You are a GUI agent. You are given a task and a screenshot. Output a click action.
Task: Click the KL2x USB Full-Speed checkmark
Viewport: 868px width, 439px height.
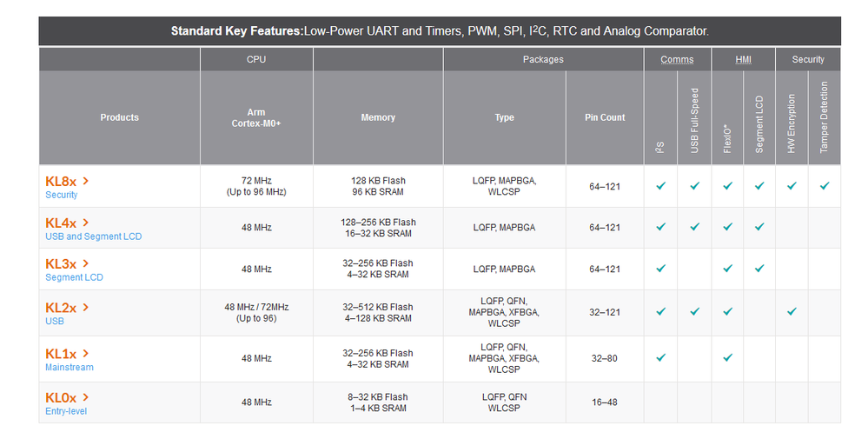[694, 311]
